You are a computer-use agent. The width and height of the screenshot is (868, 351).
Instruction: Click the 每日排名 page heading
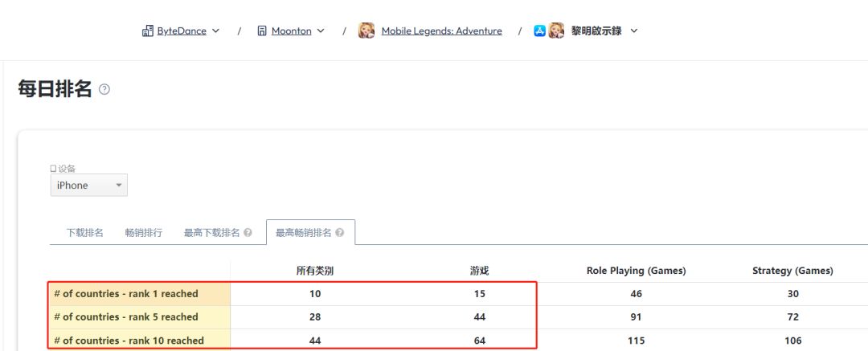55,88
